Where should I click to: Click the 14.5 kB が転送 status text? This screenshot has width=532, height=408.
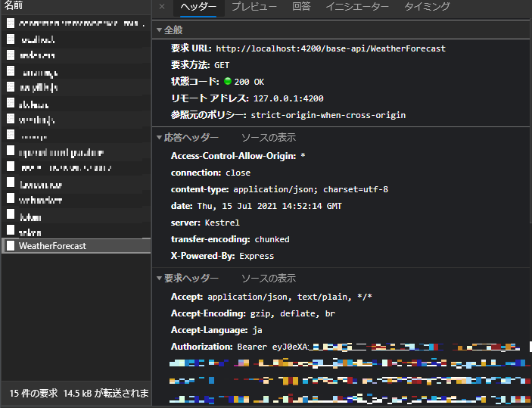106,394
